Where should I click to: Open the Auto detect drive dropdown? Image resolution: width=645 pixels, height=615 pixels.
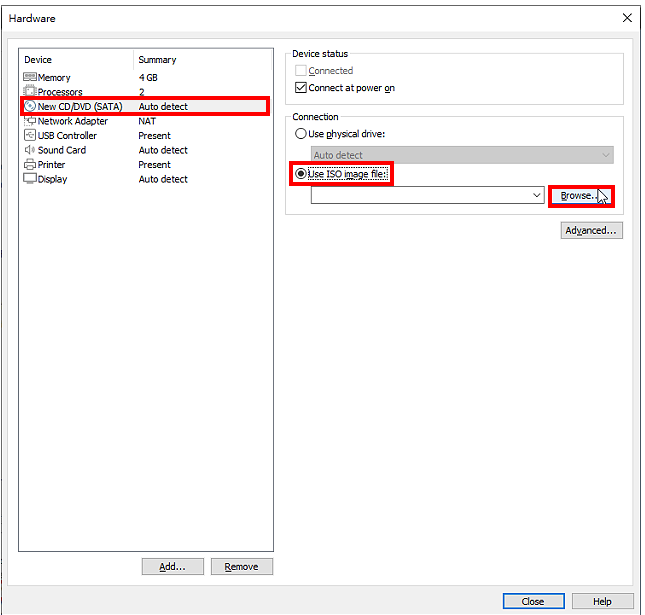pyautogui.click(x=462, y=155)
